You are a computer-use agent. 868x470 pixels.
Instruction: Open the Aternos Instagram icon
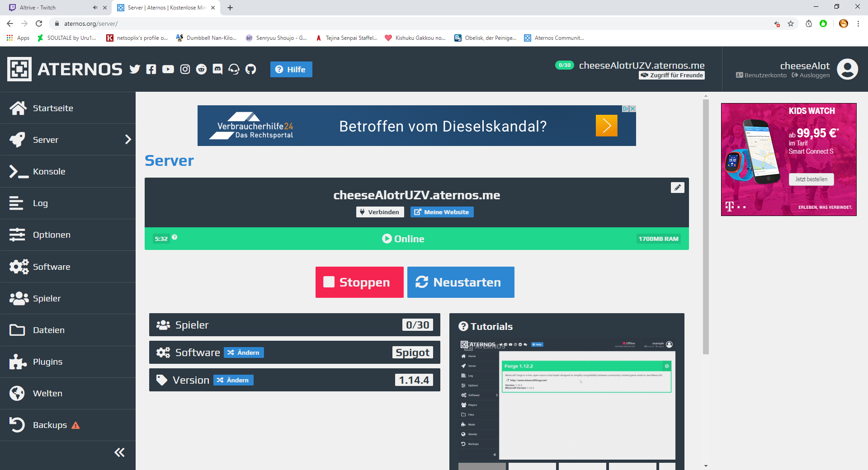click(x=185, y=69)
